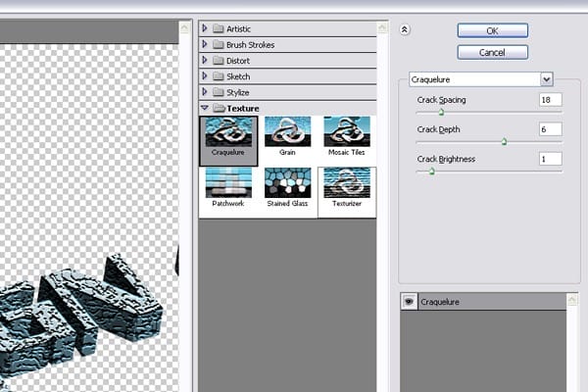Open the Craquelure filter dropdown
This screenshot has width=588, height=392.
[x=547, y=79]
